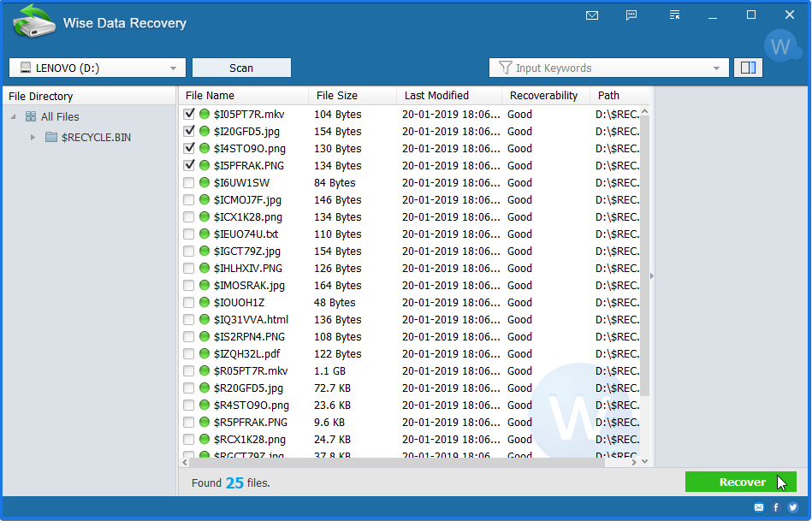Click the vertical scrollbar down arrow
Screen dimensions: 812x521
(x=645, y=461)
